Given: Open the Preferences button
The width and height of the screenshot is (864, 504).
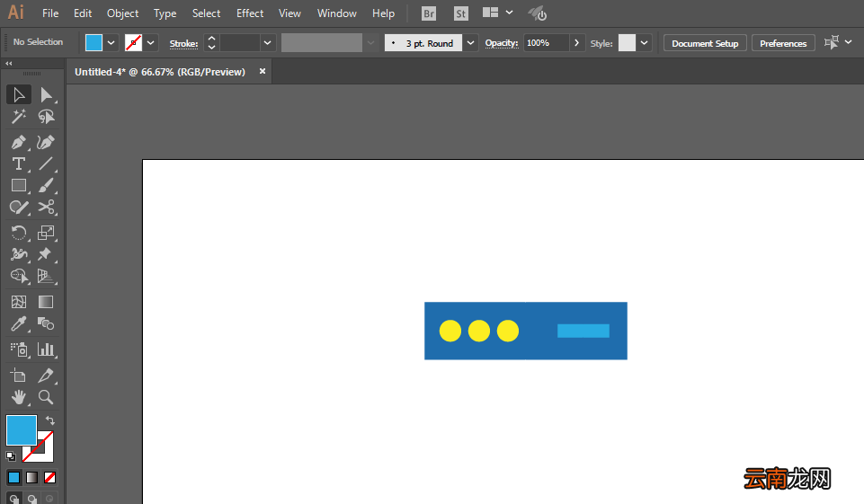Looking at the screenshot, I should tap(783, 43).
